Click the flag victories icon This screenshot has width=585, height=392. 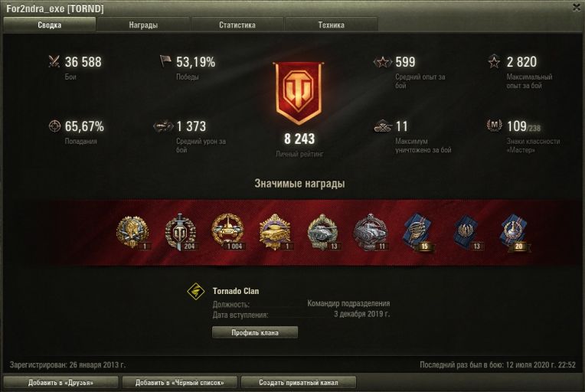(x=165, y=61)
